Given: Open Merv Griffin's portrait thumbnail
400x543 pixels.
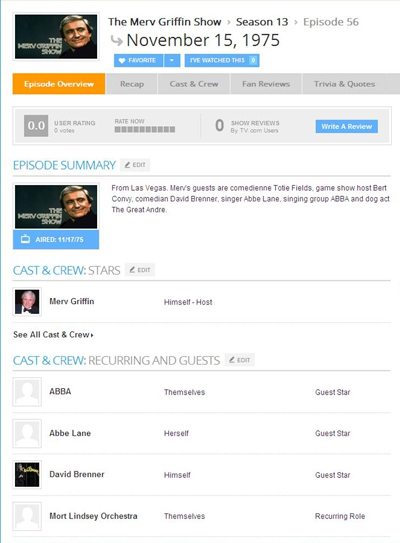Looking at the screenshot, I should [x=27, y=302].
